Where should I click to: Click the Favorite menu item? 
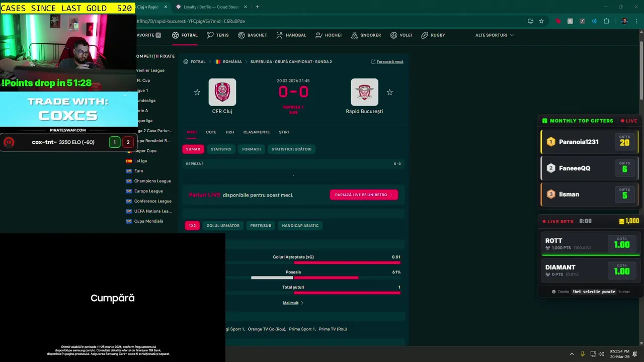pos(149,35)
